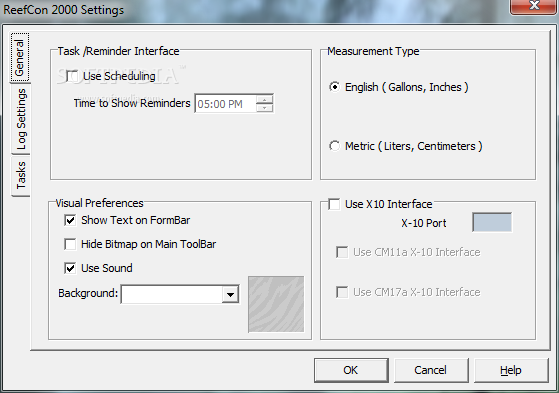Confirm settings with OK button

coord(351,370)
